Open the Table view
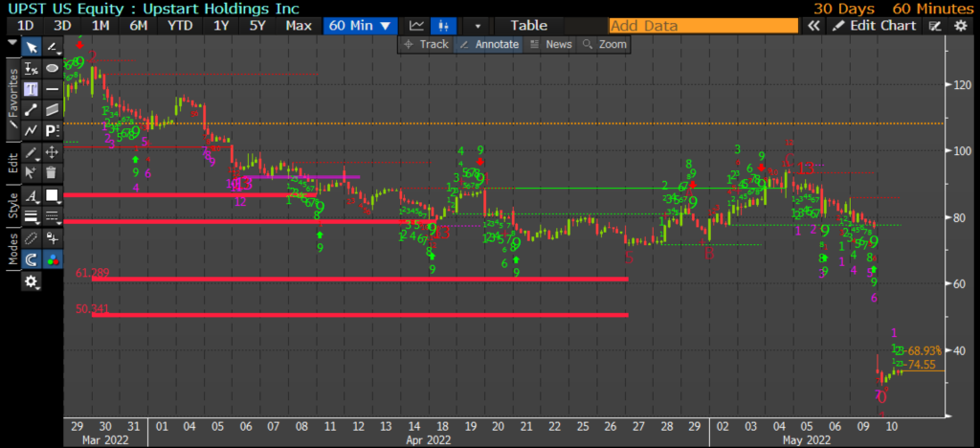Screen dimensions: 980x448 click(528, 26)
